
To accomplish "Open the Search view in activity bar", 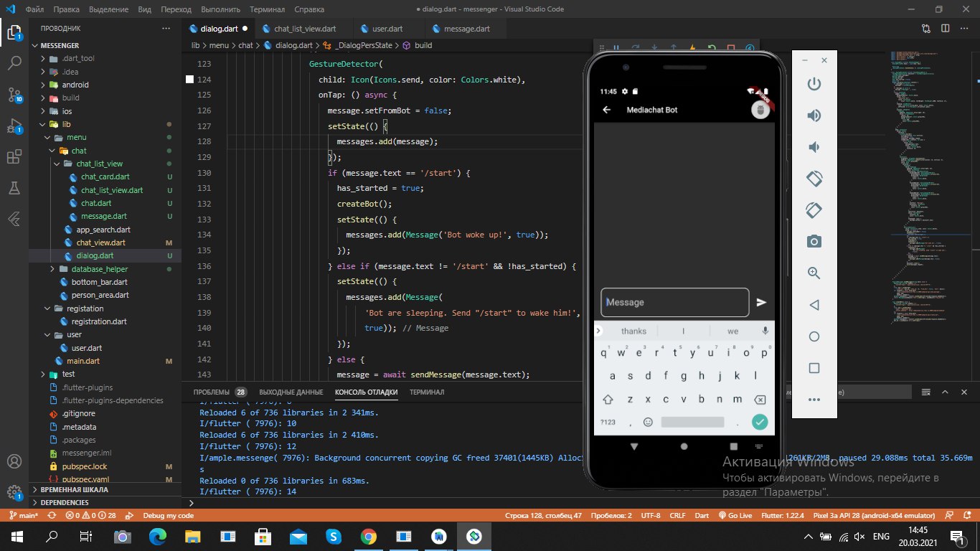I will 14,63.
